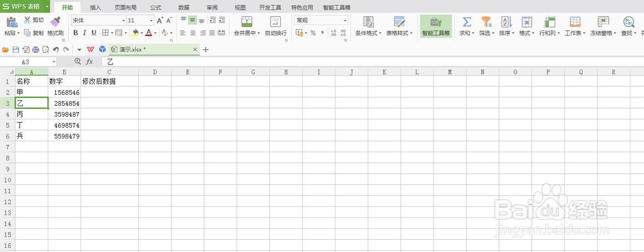This screenshot has height=252, width=644.
Task: Add a new document tab with plus
Action: click(206, 50)
